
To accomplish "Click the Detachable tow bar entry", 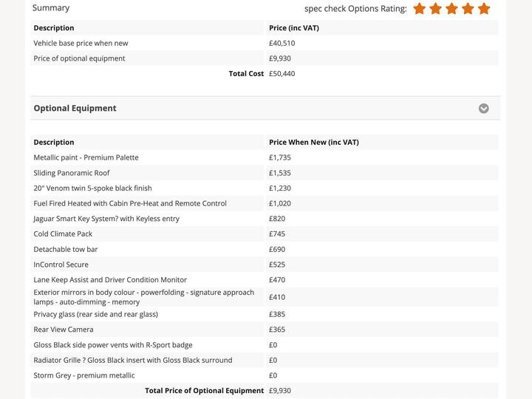I will click(66, 250).
